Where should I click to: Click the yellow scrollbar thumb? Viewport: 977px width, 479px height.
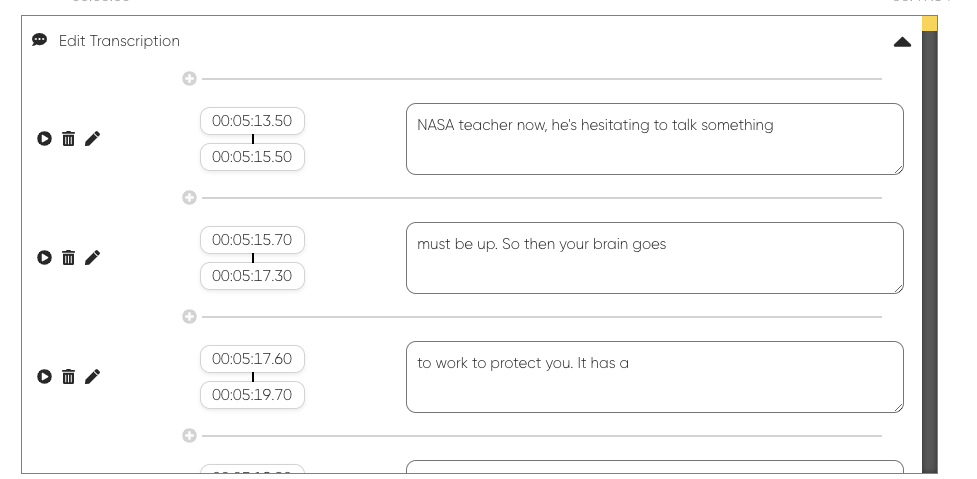[x=929, y=23]
